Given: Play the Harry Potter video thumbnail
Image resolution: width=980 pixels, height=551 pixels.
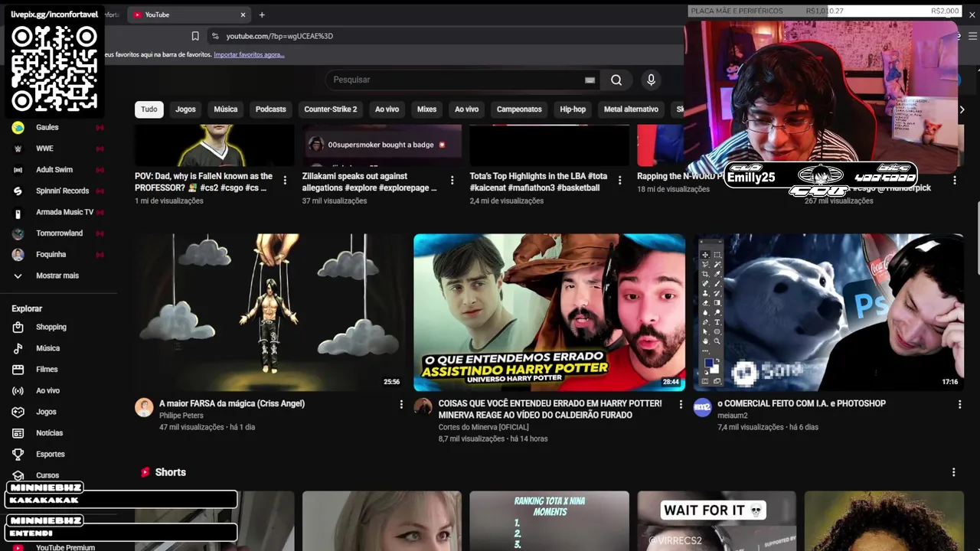Looking at the screenshot, I should pyautogui.click(x=550, y=312).
